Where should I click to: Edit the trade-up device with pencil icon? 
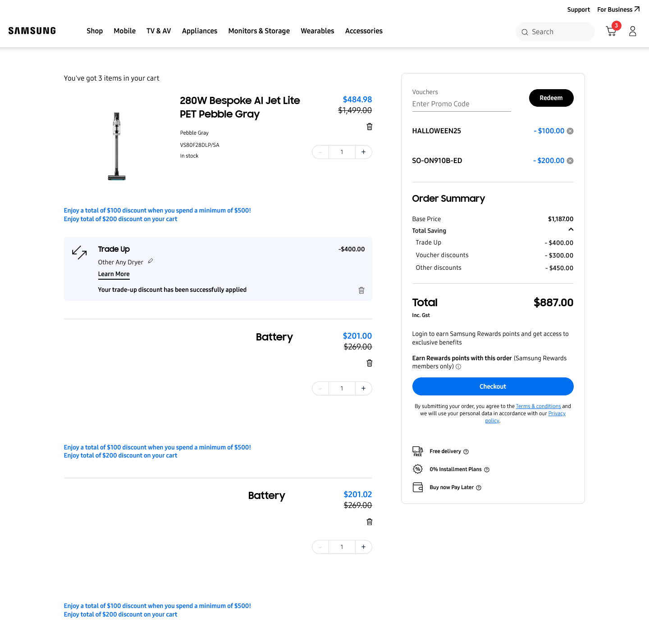pyautogui.click(x=151, y=261)
